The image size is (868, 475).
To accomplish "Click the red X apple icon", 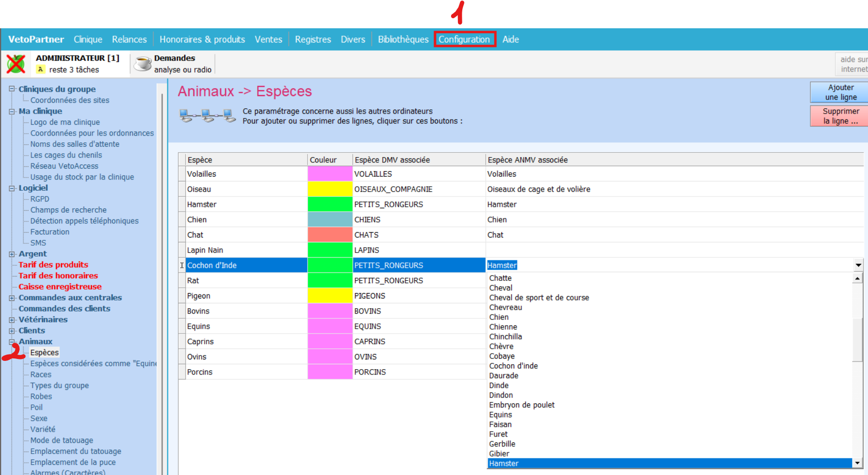I will tap(16, 64).
